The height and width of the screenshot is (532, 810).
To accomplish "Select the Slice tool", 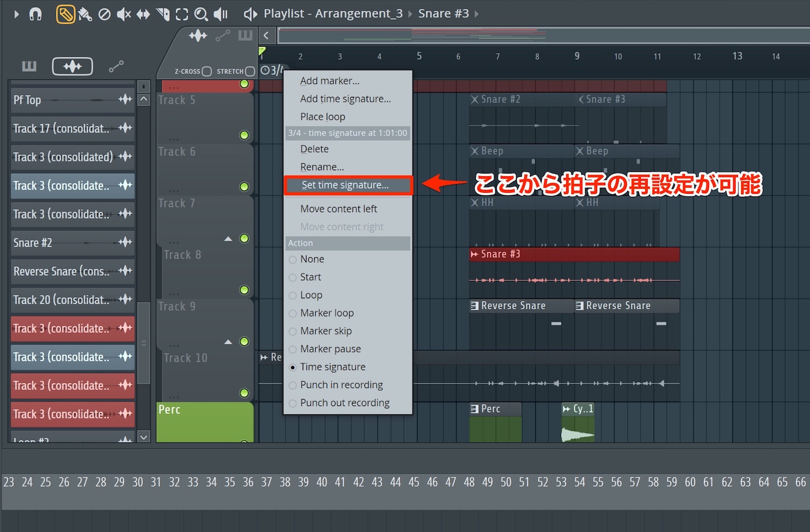I will (163, 14).
